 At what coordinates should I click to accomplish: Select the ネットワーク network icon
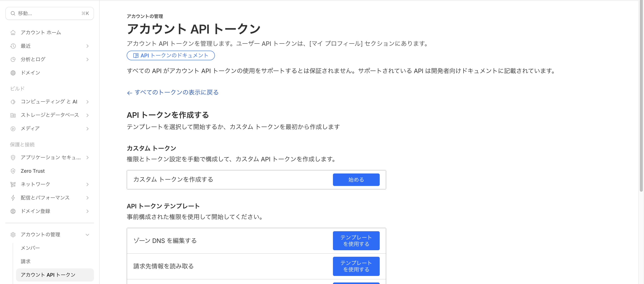(x=13, y=184)
